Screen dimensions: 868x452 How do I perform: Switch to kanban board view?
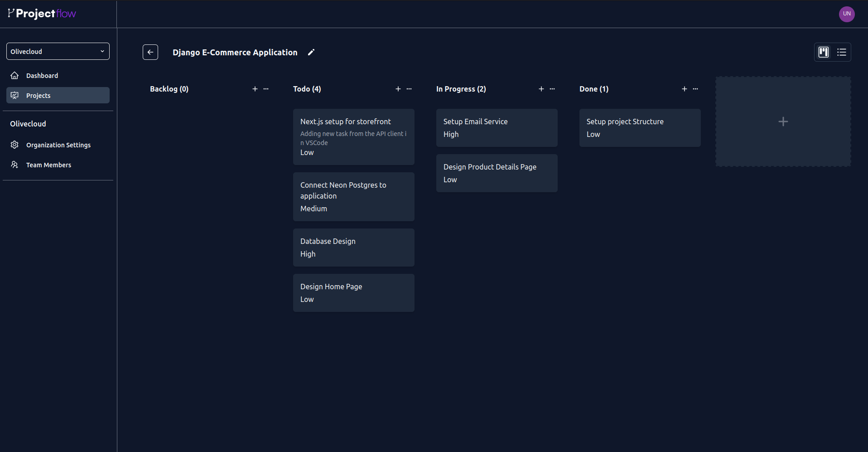click(823, 52)
